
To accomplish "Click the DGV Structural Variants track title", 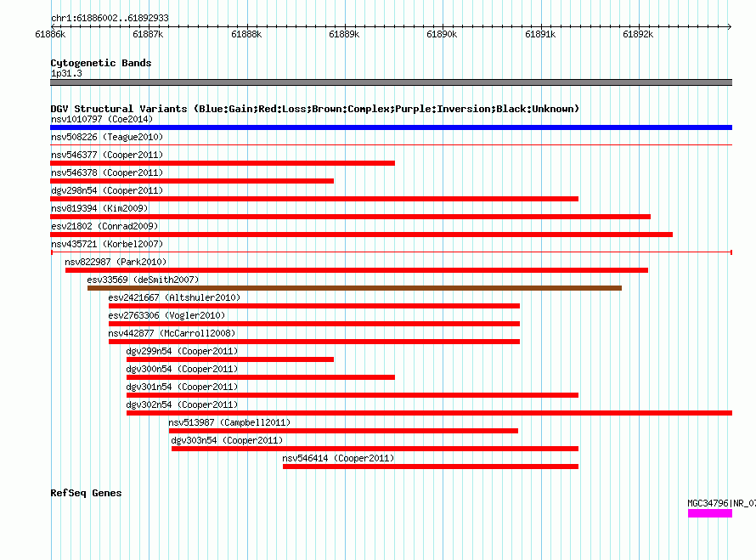I will [315, 109].
